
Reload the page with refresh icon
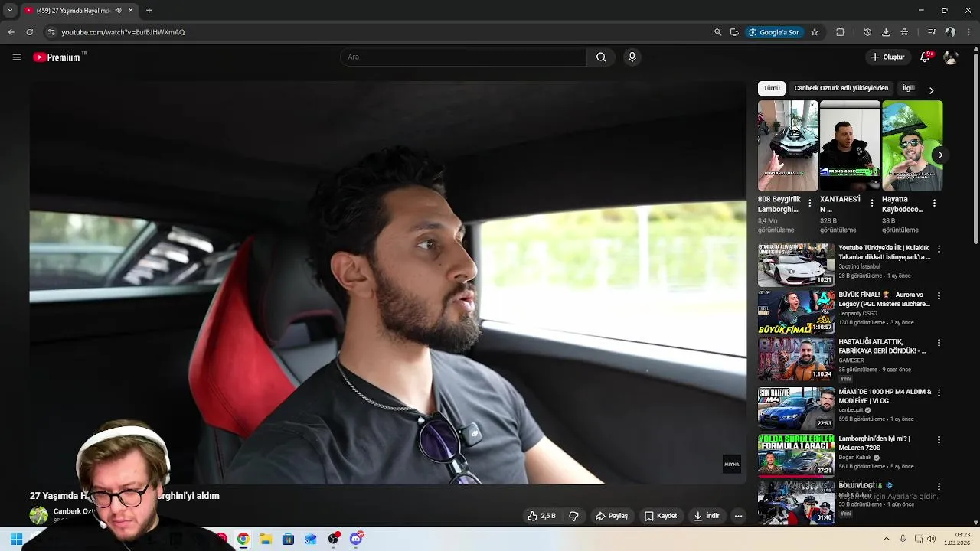coord(29,32)
